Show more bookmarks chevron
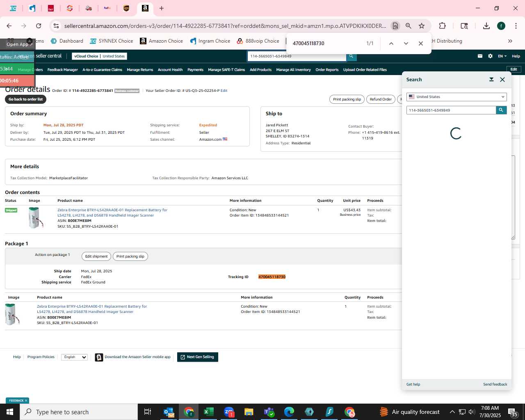The image size is (525, 420). (x=510, y=41)
